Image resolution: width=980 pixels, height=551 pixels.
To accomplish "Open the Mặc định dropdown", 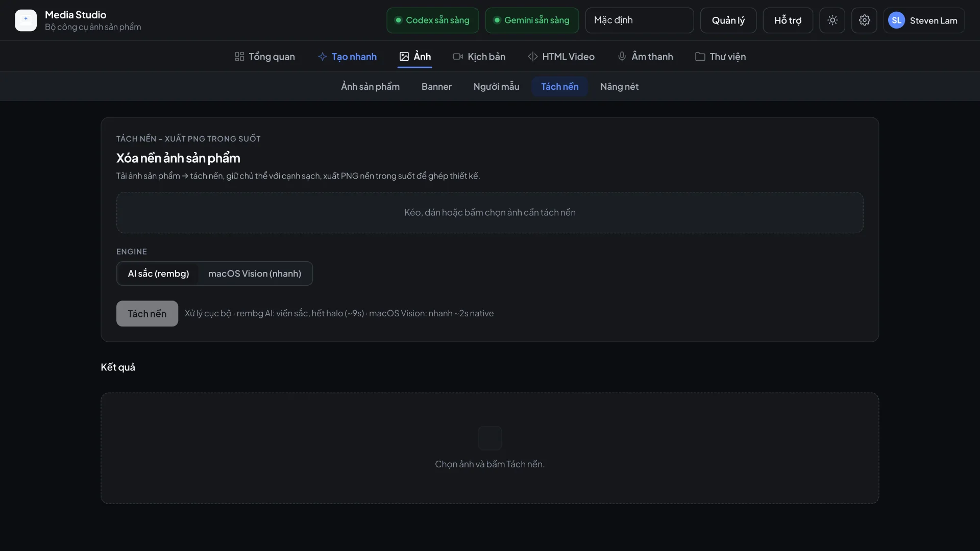I will (639, 20).
